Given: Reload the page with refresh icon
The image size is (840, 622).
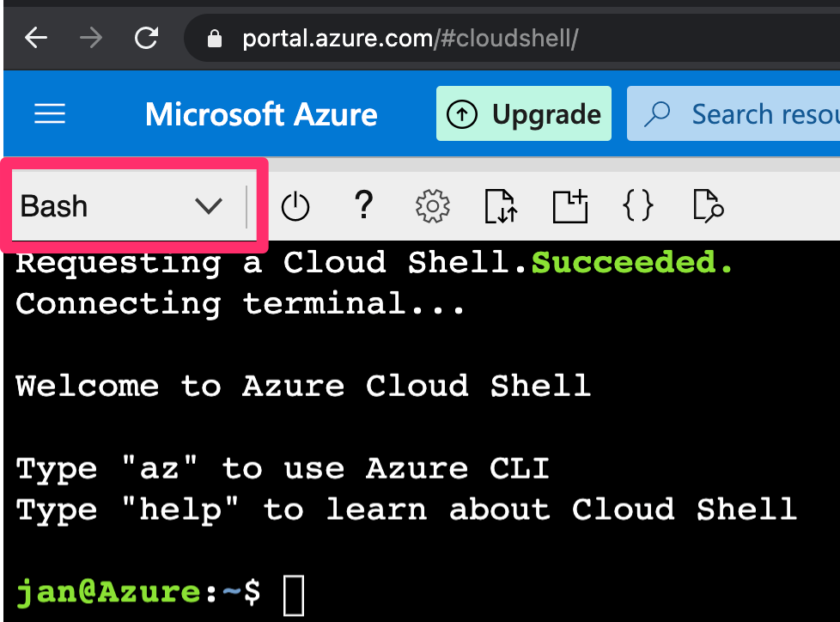Looking at the screenshot, I should (146, 38).
